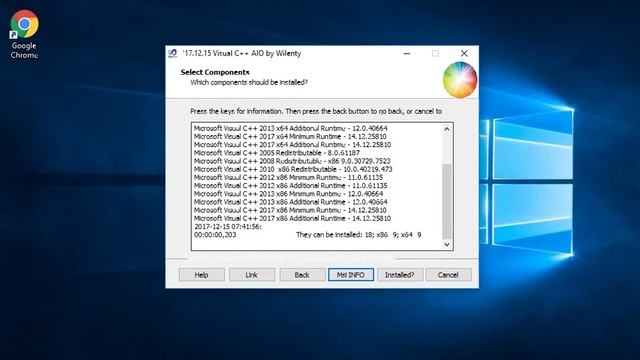Click the vertical scrollbar thumb in list

pyautogui.click(x=447, y=201)
